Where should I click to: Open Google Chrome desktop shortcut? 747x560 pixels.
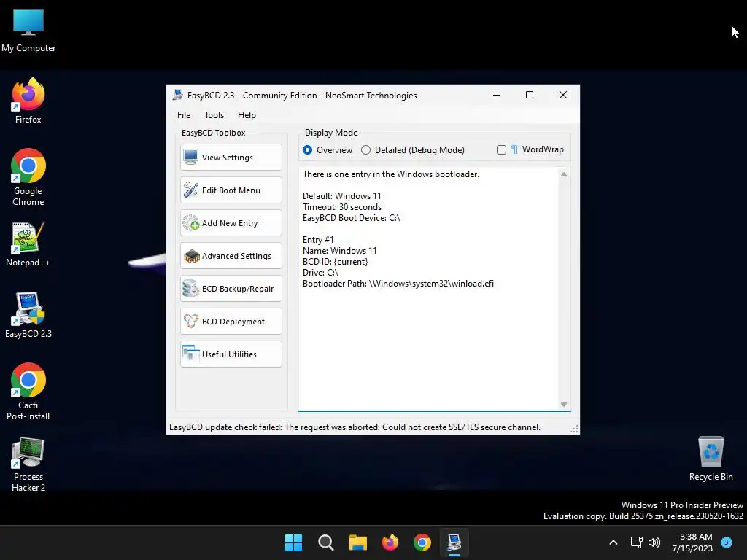click(28, 177)
